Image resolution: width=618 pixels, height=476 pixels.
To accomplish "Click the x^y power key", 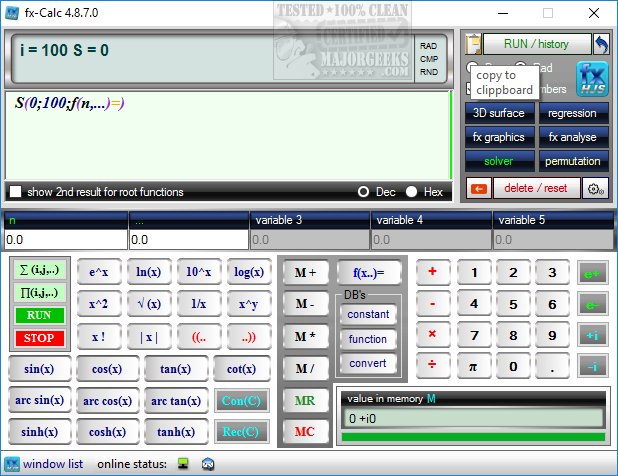I will tap(249, 304).
